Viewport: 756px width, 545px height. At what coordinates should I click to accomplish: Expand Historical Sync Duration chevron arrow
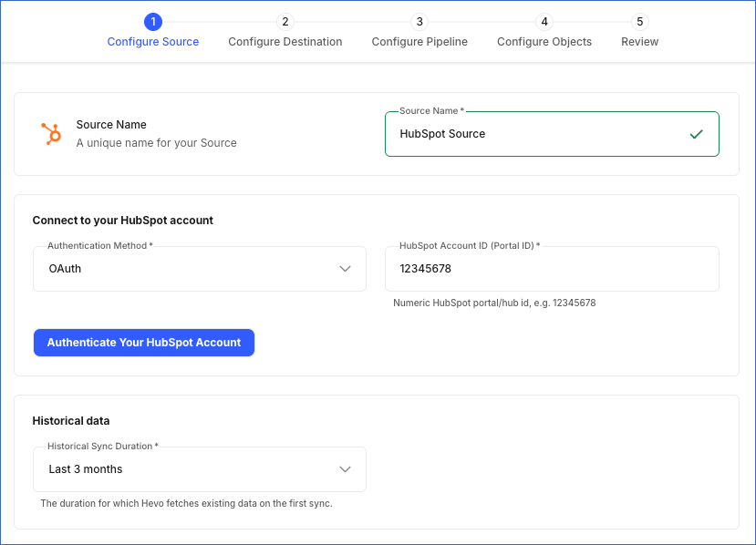click(345, 469)
